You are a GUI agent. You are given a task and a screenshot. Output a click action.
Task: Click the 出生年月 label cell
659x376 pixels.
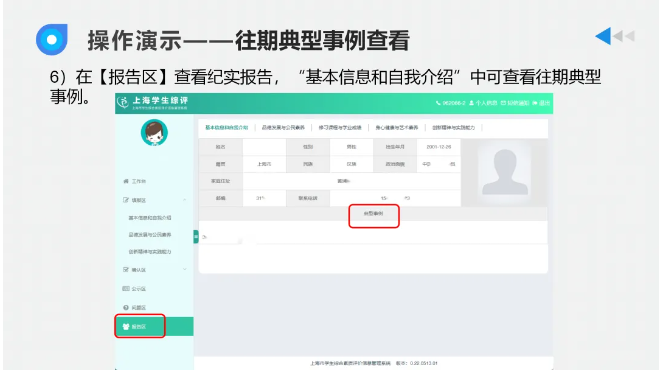coord(395,147)
